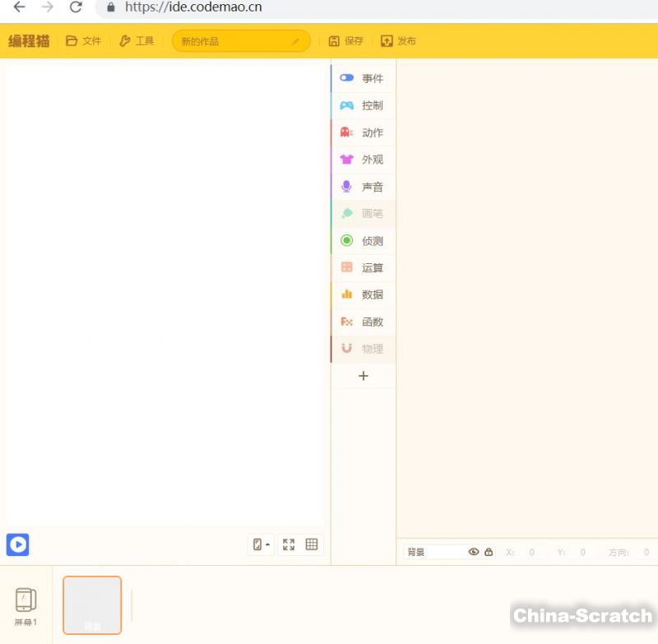658x644 pixels.
Task: Open the 文件 file menu
Action: click(83, 41)
